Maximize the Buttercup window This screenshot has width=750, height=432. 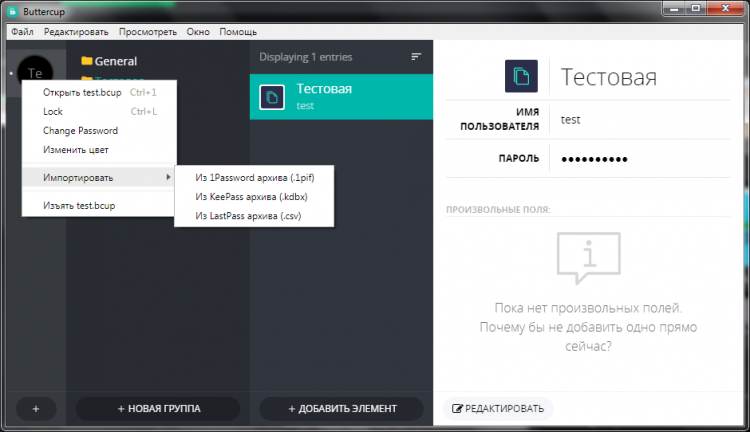pyautogui.click(x=695, y=8)
